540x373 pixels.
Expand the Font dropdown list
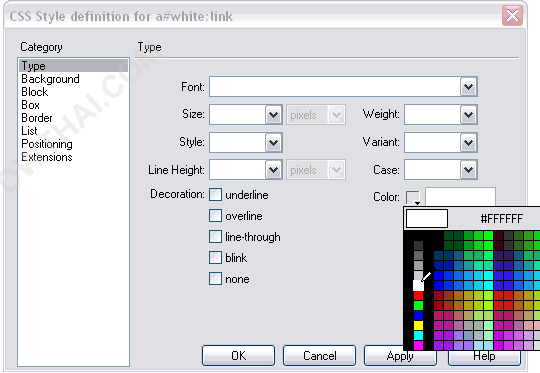(x=468, y=87)
